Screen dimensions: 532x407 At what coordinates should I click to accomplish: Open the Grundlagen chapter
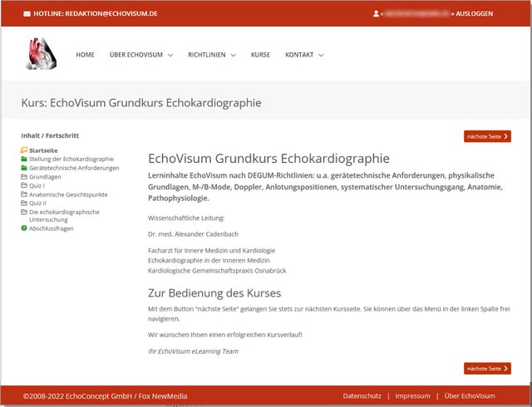45,177
